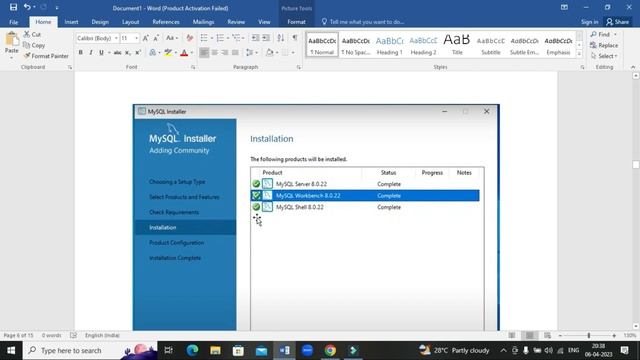Toggle paragraph marks with the pilcrow button
The height and width of the screenshot is (360, 640).
point(295,38)
